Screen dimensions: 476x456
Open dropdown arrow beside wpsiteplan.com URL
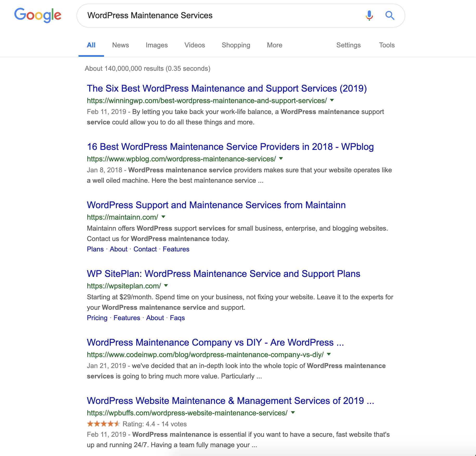point(166,286)
